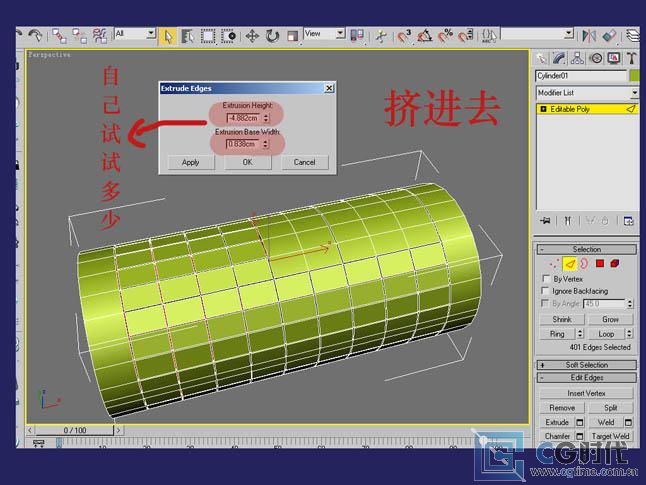Click the Cylinder01 object name field
646x485 pixels.
(x=581, y=76)
